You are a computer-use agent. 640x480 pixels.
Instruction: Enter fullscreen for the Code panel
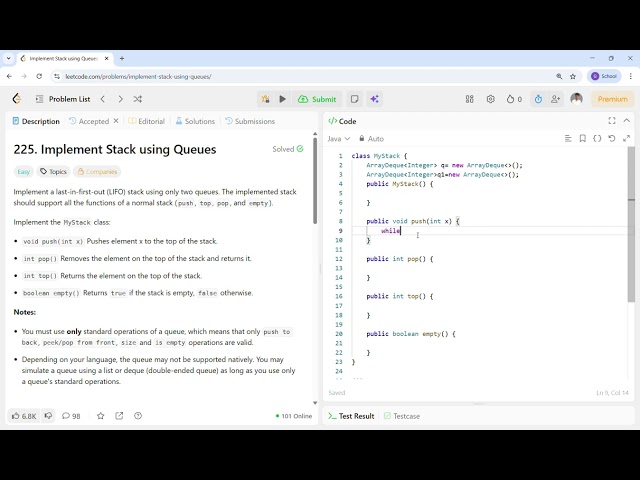(612, 121)
